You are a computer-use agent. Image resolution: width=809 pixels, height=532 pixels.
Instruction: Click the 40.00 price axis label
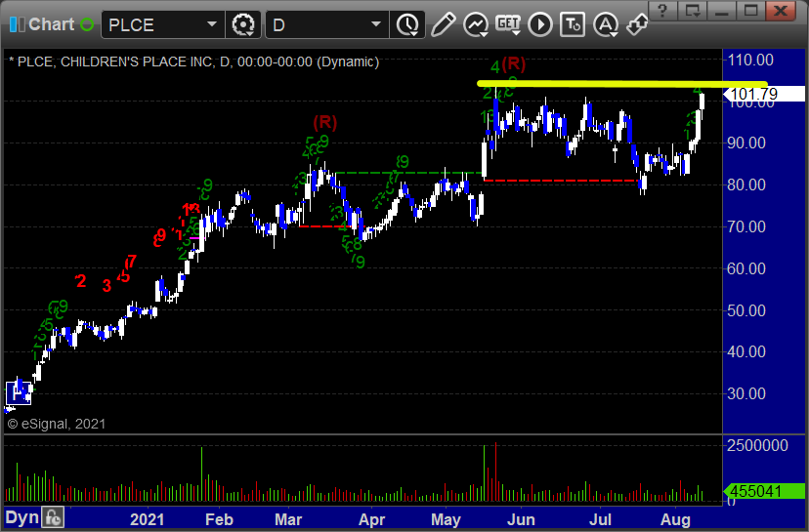(746, 352)
